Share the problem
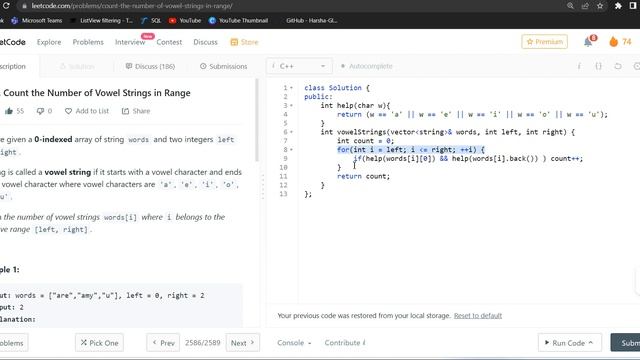The width and height of the screenshot is (640, 360). [x=136, y=111]
